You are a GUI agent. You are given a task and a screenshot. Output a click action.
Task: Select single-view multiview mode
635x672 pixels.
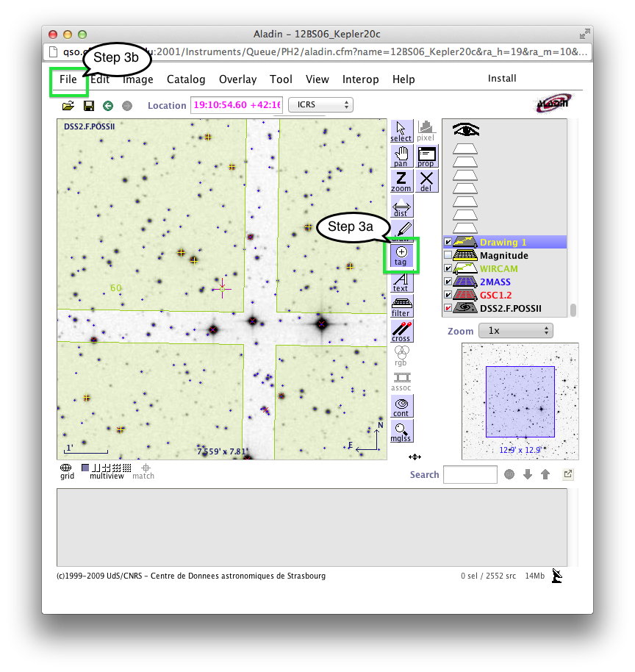click(x=85, y=468)
